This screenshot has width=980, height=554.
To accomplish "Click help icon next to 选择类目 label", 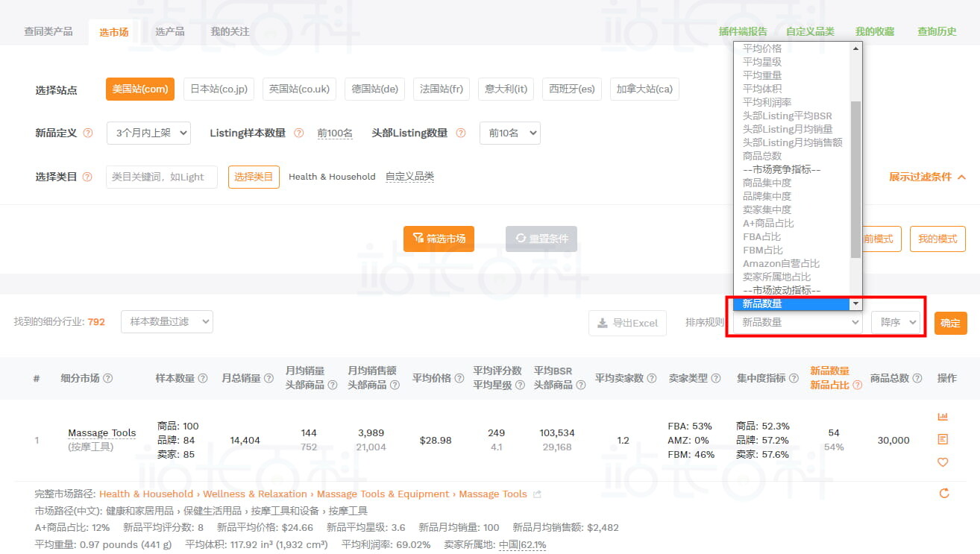I will click(x=87, y=177).
